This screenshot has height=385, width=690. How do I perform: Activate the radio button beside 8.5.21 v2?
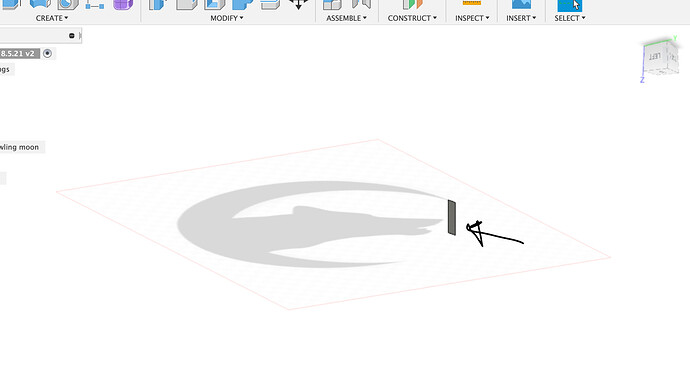pyautogui.click(x=48, y=54)
